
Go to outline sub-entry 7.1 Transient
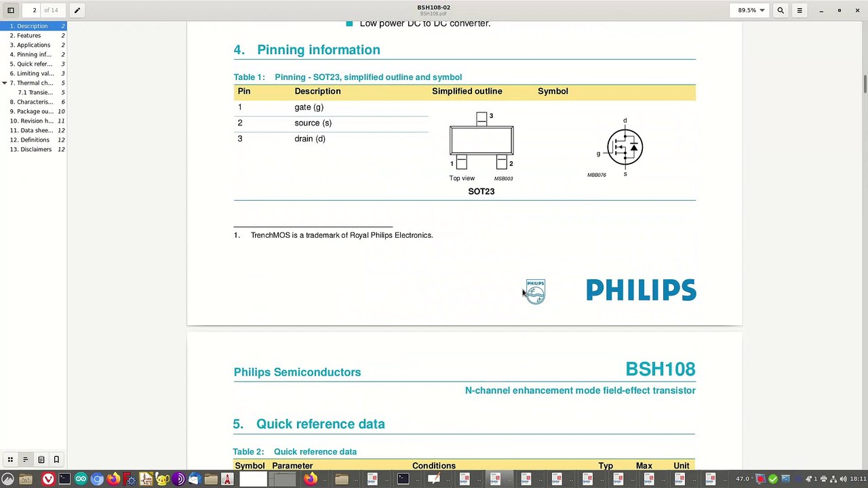pyautogui.click(x=33, y=92)
